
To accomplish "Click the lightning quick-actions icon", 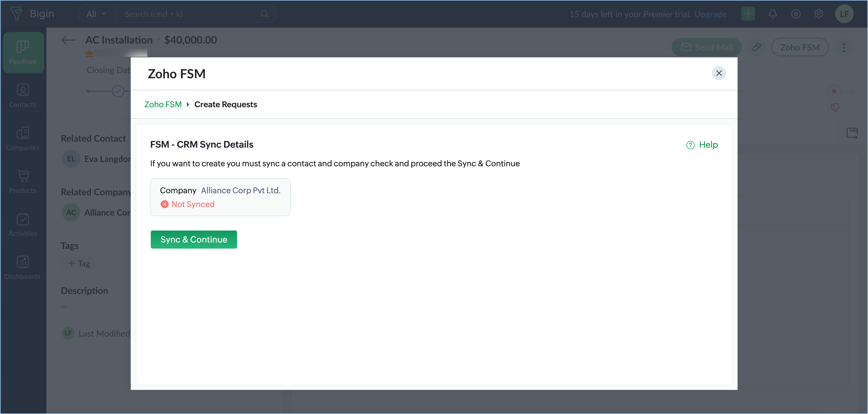I will tap(796, 14).
